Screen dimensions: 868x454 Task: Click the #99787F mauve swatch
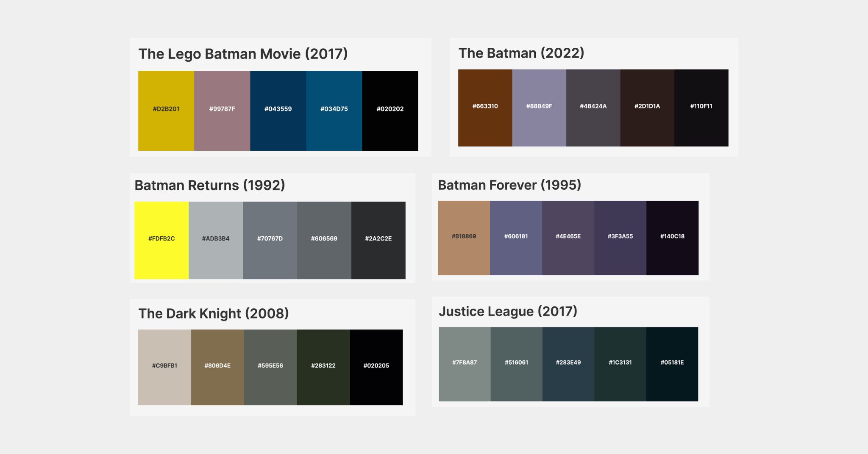222,109
